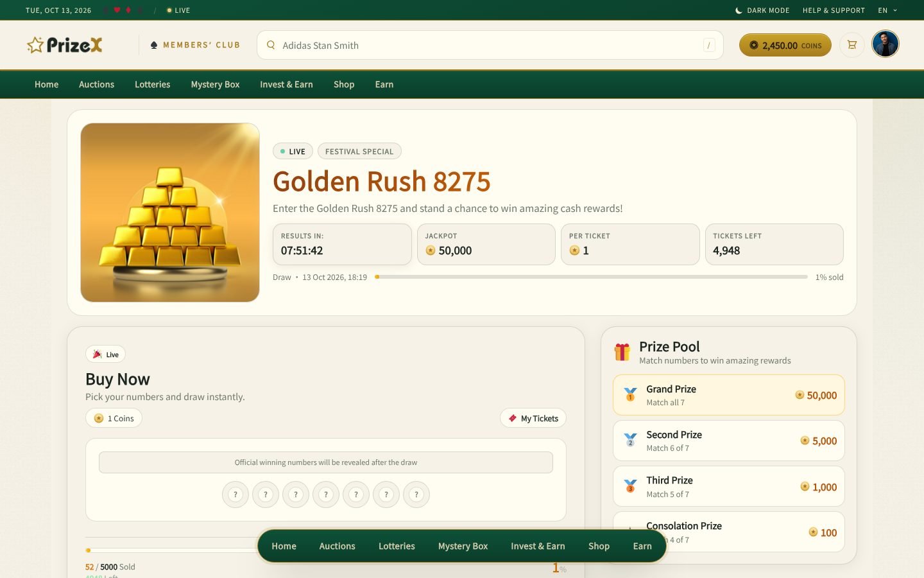Click the per ticket coin icon

(574, 250)
